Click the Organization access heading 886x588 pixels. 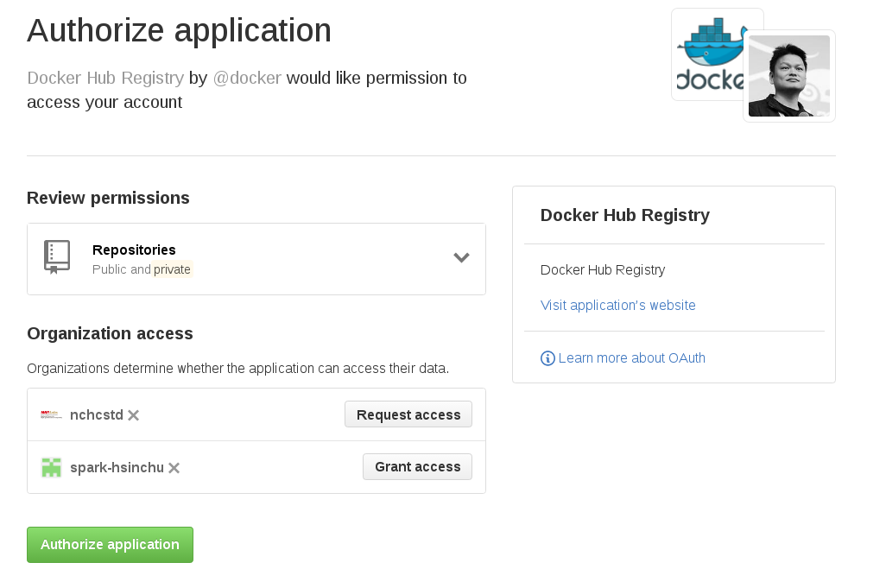(111, 333)
